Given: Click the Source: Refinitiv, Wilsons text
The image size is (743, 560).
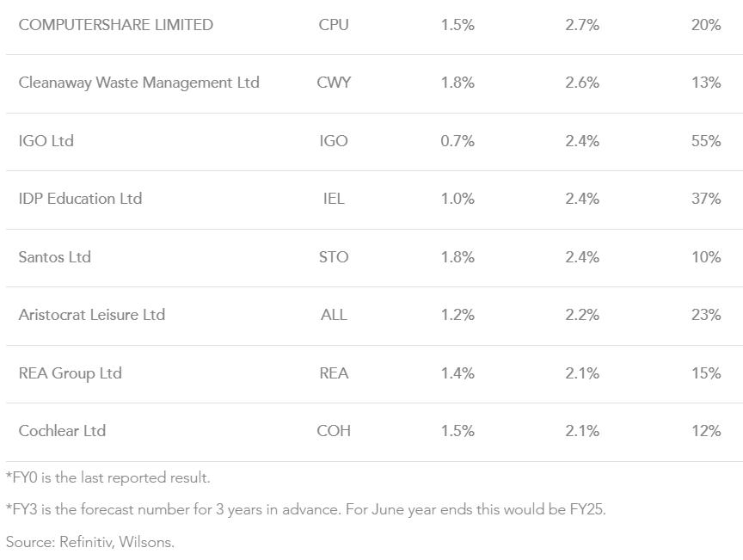Looking at the screenshot, I should (x=90, y=542).
